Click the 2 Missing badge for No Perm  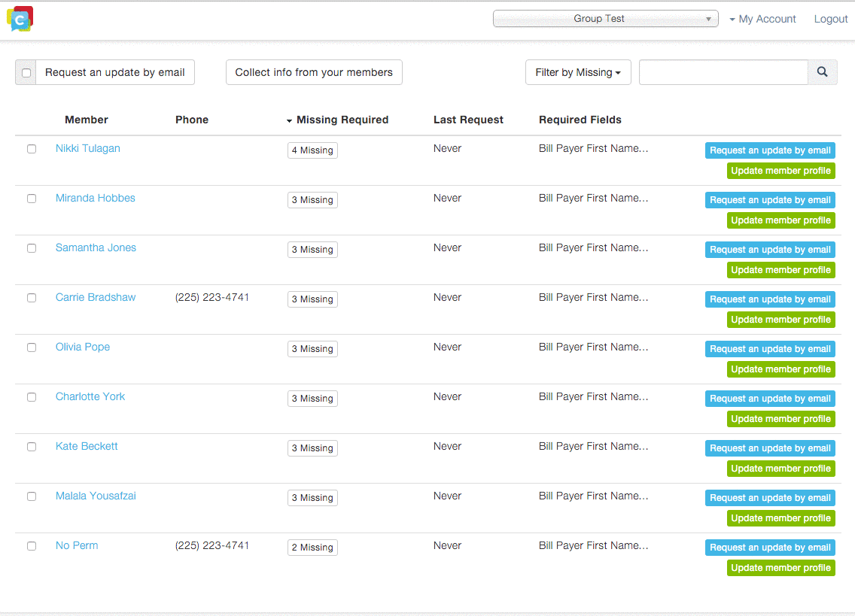(312, 548)
